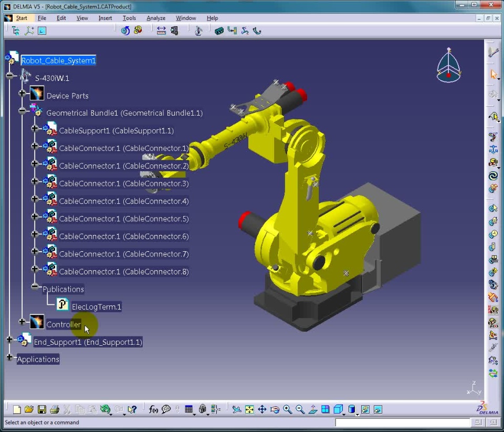Click the Normal View icon
This screenshot has width=504, height=432.
313,409
